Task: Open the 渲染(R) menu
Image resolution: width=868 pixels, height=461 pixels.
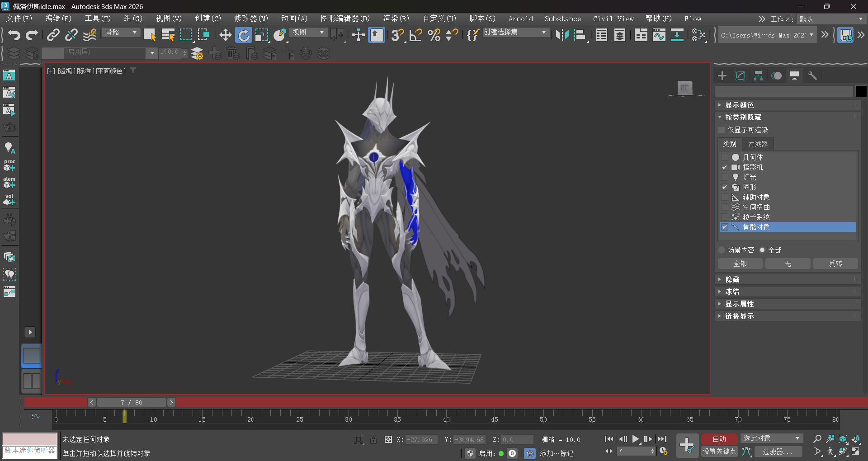Action: click(x=396, y=19)
